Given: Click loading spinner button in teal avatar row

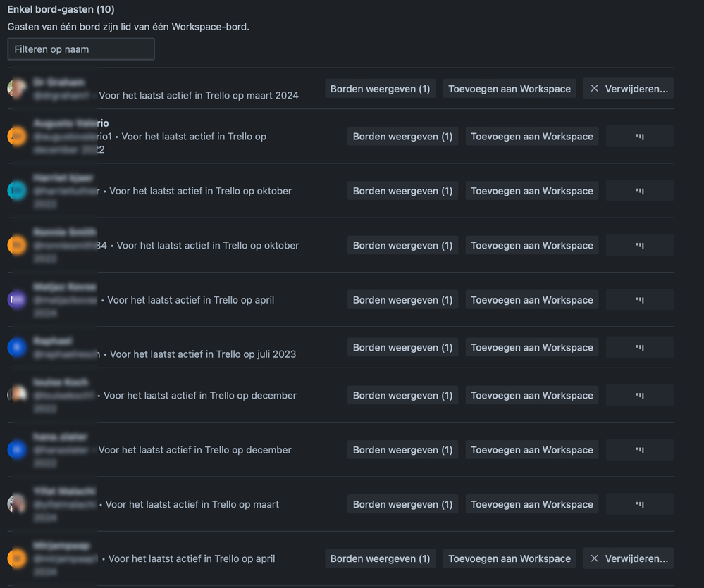Looking at the screenshot, I should point(639,191).
